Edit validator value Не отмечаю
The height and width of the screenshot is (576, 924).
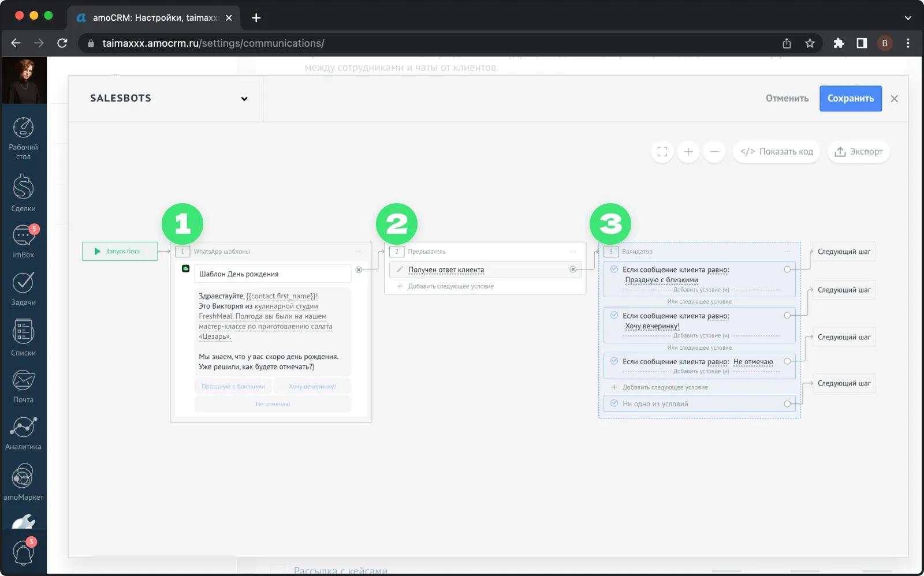point(753,362)
